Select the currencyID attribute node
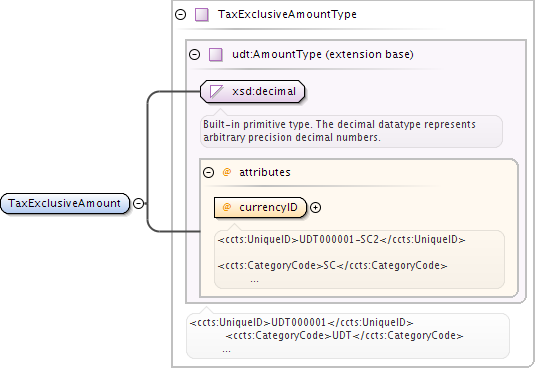 (260, 208)
